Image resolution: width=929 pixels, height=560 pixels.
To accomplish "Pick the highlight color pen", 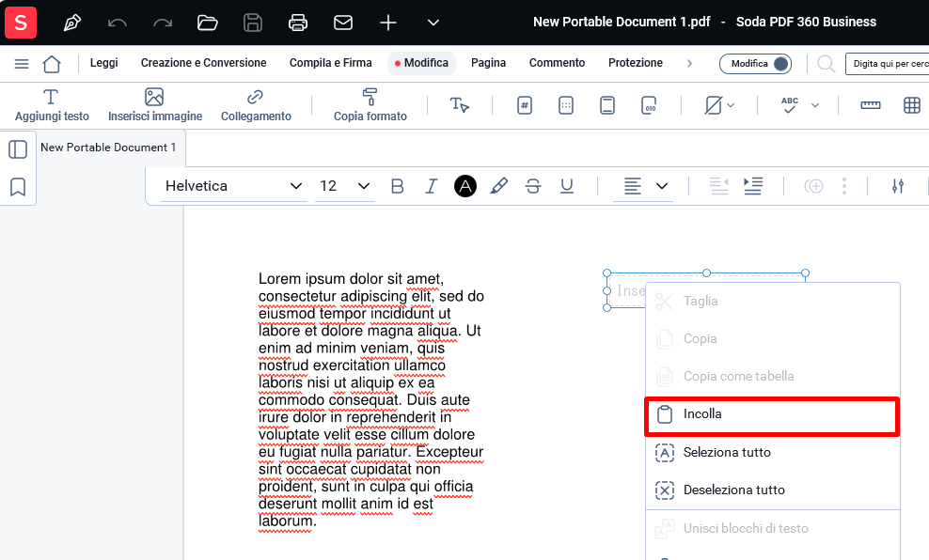I will (499, 186).
